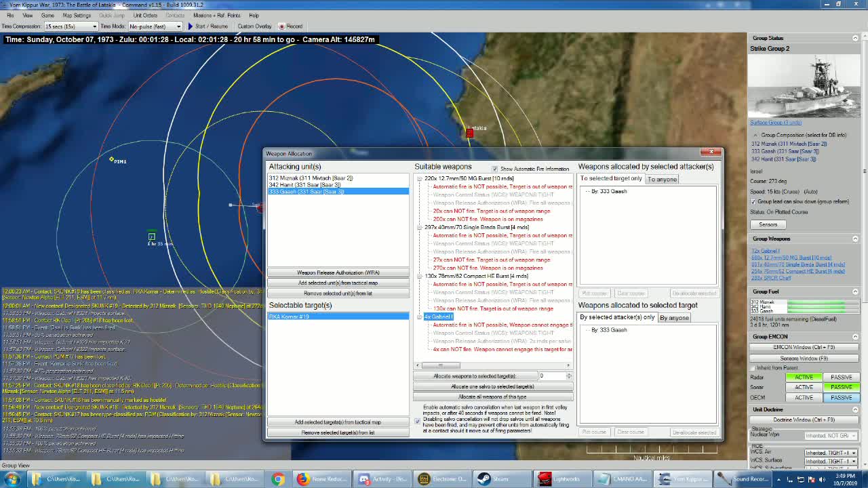Image resolution: width=868 pixels, height=488 pixels.
Task: Set Radar to ACTIVE
Action: click(804, 377)
